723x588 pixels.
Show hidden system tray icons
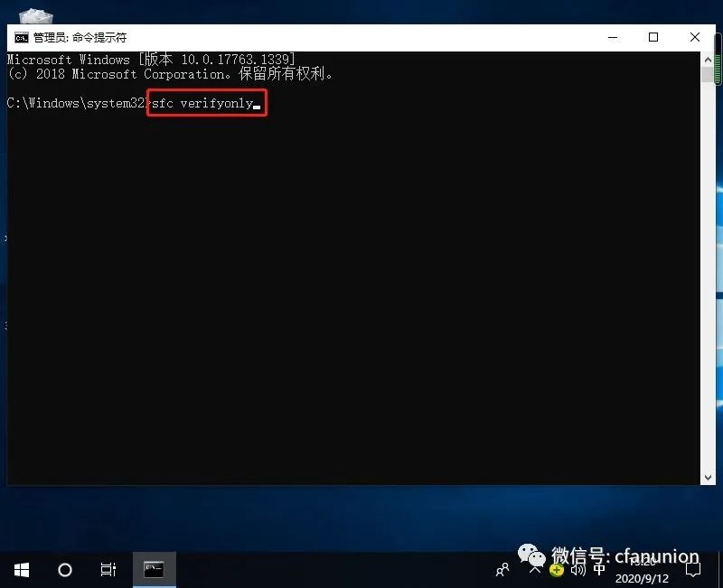(x=535, y=571)
